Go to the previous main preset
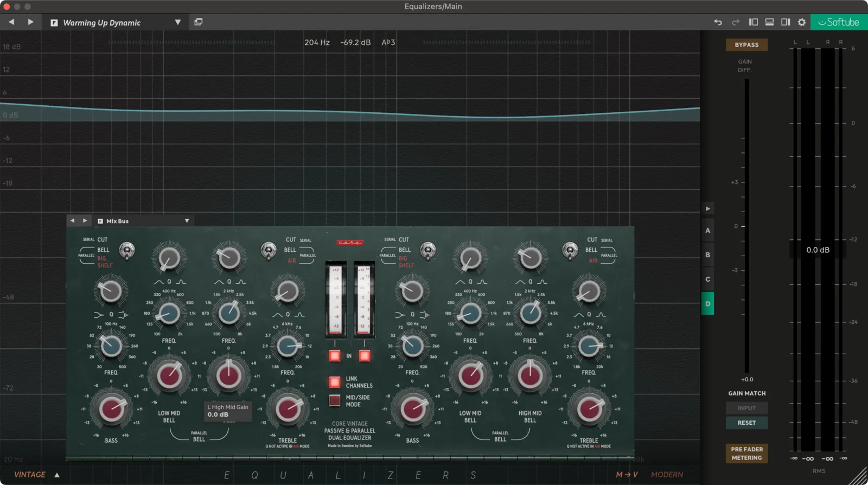Viewport: 868px width, 485px height. (11, 22)
